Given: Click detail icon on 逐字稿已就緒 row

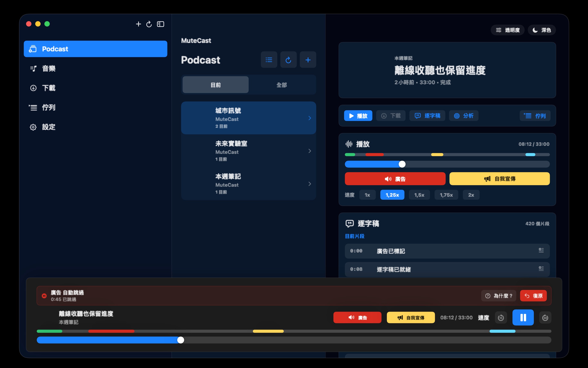Looking at the screenshot, I should point(541,268).
